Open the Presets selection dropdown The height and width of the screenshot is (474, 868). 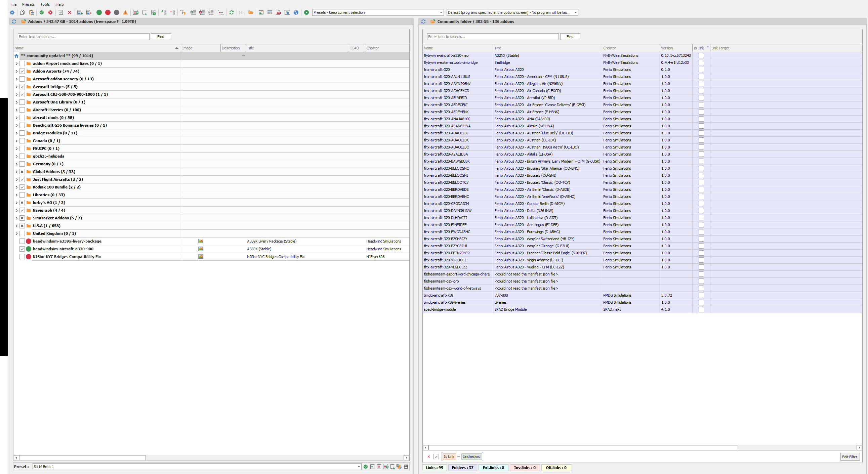pyautogui.click(x=441, y=12)
